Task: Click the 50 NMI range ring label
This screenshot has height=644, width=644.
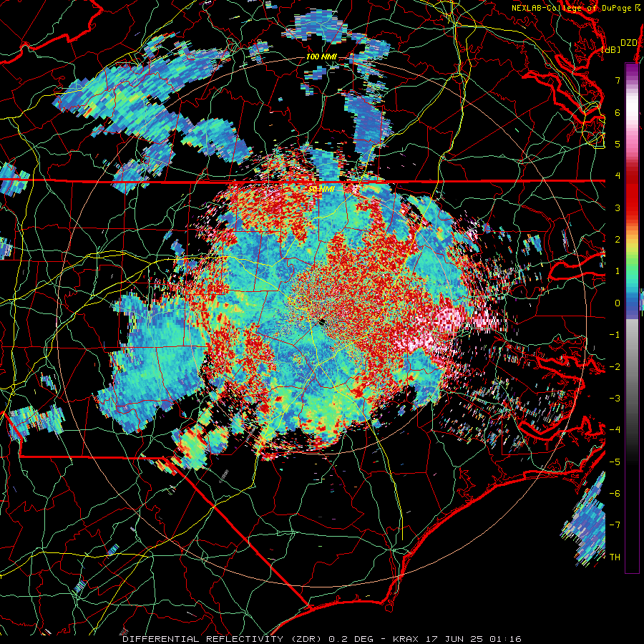Action: click(x=321, y=189)
